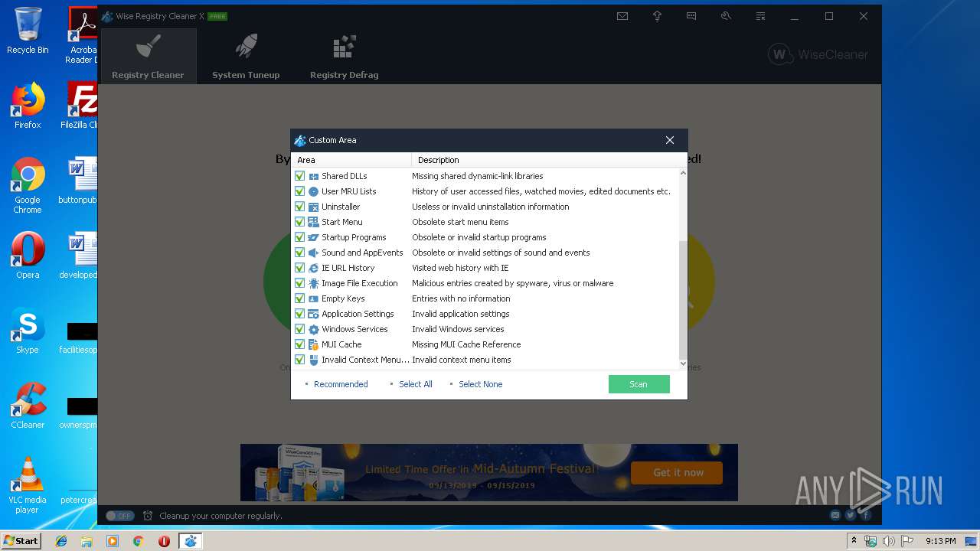Open the chat/message icon in title bar
The height and width of the screenshot is (551, 980).
point(691,16)
